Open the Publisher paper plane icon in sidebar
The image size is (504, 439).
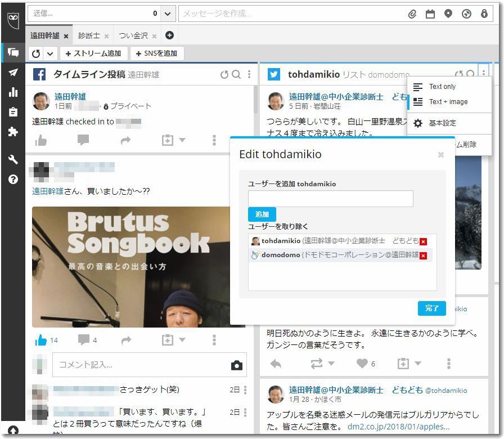pyautogui.click(x=13, y=73)
